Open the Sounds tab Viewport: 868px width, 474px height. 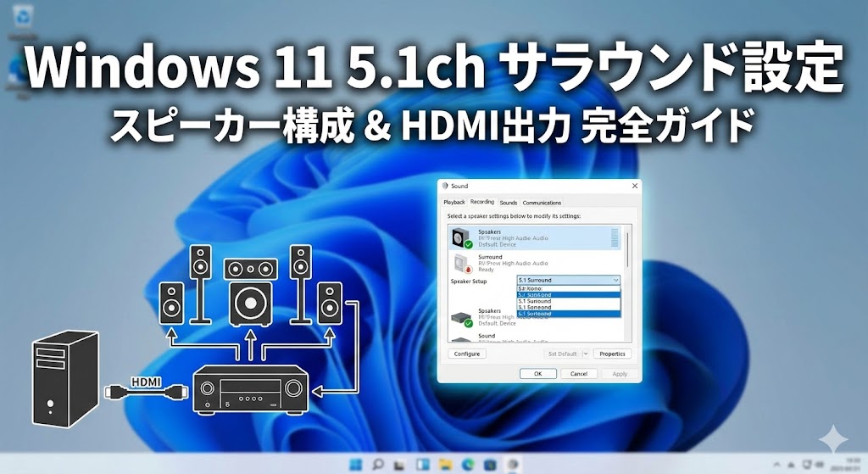tap(509, 203)
